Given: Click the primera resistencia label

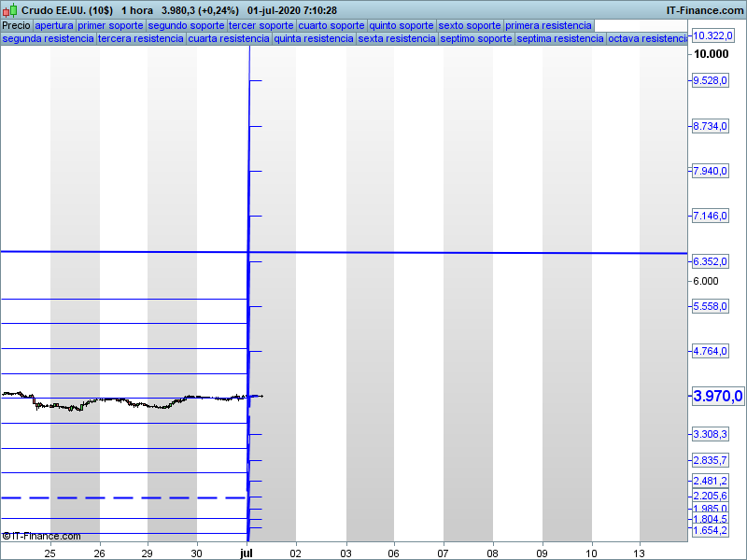Looking at the screenshot, I should 548,25.
